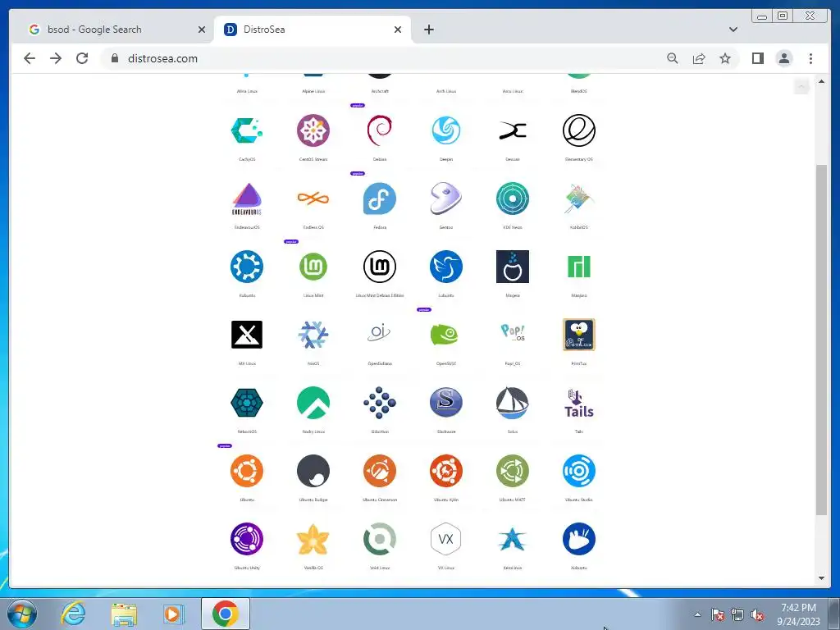Choose the Ubuntu Studio logo
Viewport: 840px width, 630px height.
[x=579, y=470]
